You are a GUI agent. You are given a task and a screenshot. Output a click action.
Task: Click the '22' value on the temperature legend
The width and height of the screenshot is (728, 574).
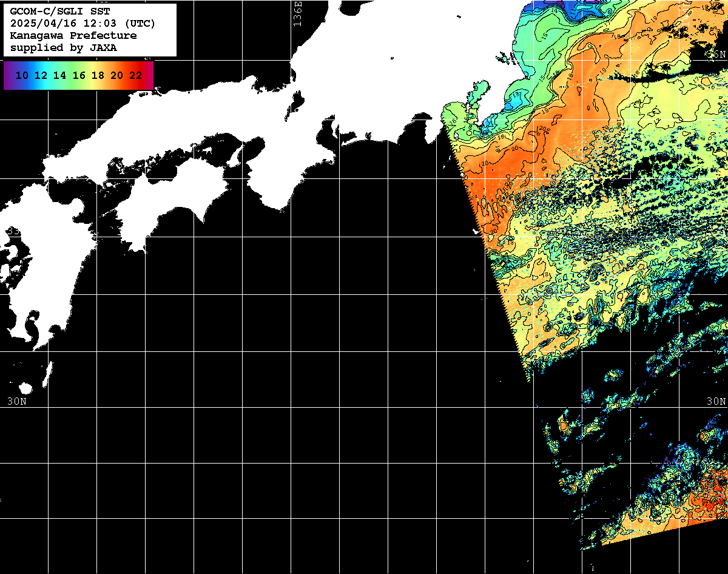pos(135,75)
